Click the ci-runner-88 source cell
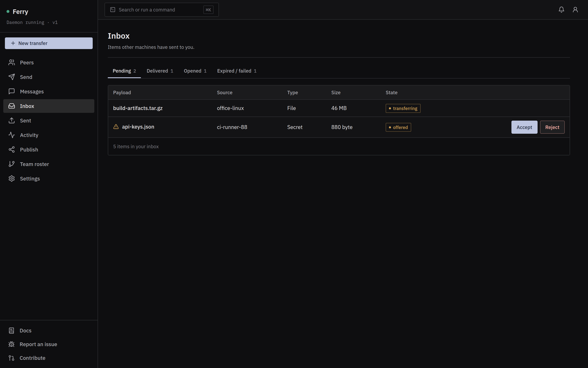 pyautogui.click(x=232, y=127)
